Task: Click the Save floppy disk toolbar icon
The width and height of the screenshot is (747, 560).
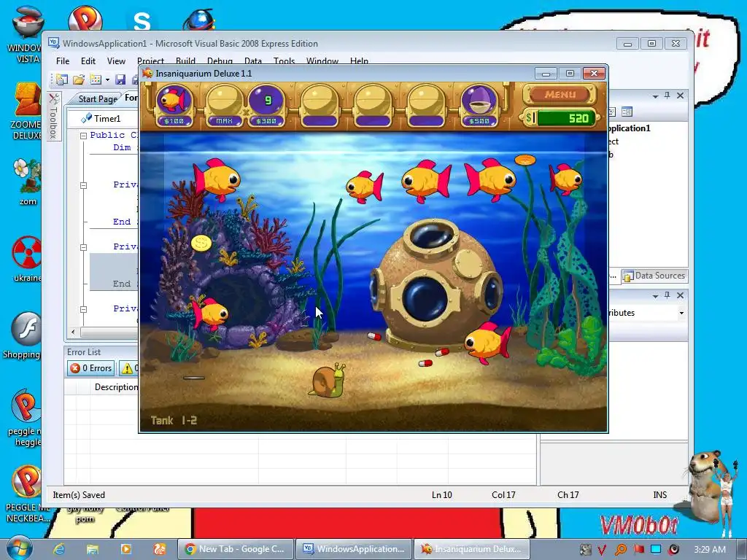Action: [x=120, y=79]
